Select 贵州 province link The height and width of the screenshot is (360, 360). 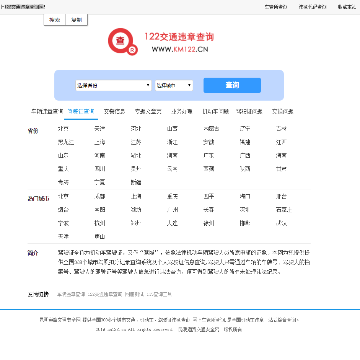pos(136,169)
